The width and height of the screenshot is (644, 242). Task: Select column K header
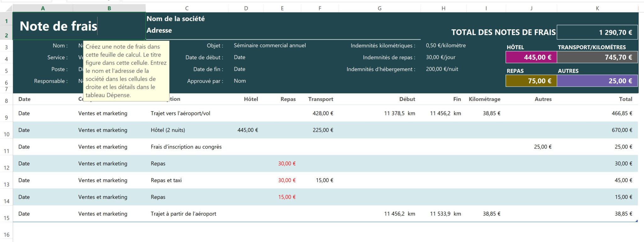coord(597,8)
